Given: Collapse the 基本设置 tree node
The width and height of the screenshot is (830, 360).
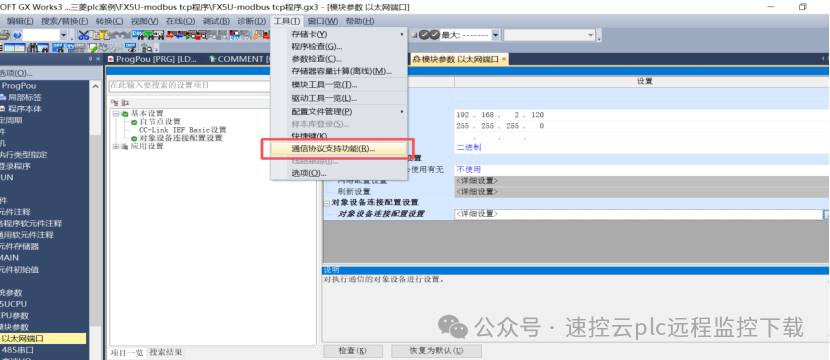Looking at the screenshot, I should (115, 114).
